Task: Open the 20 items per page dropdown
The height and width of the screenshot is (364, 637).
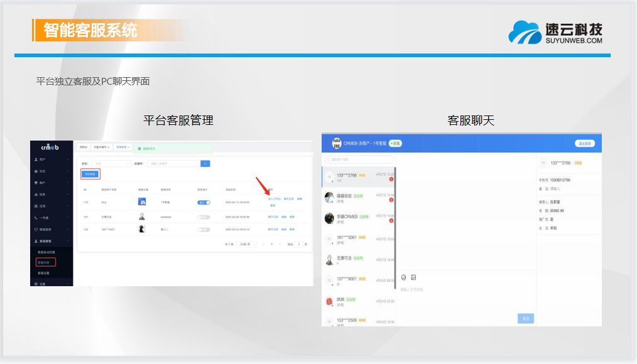Action: [249, 244]
